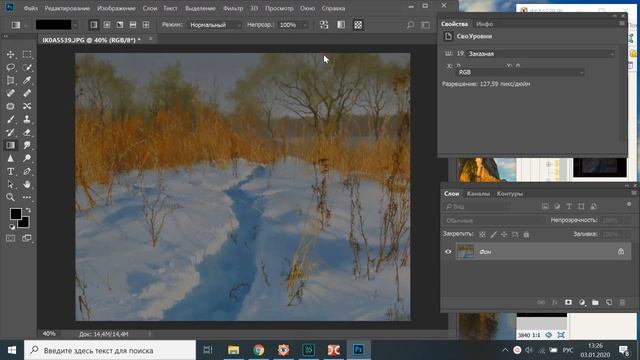Select the Hand tool
The width and height of the screenshot is (640, 360).
pos(27,184)
